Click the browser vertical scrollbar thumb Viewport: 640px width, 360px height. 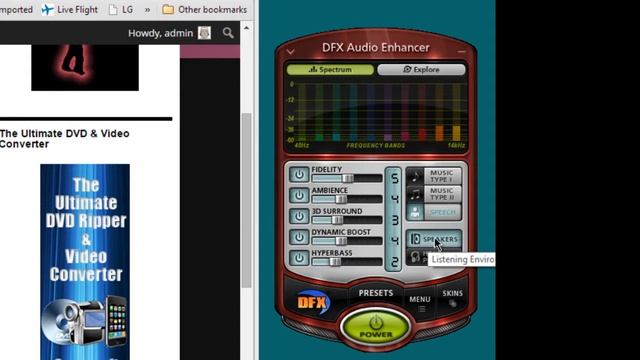click(247, 200)
